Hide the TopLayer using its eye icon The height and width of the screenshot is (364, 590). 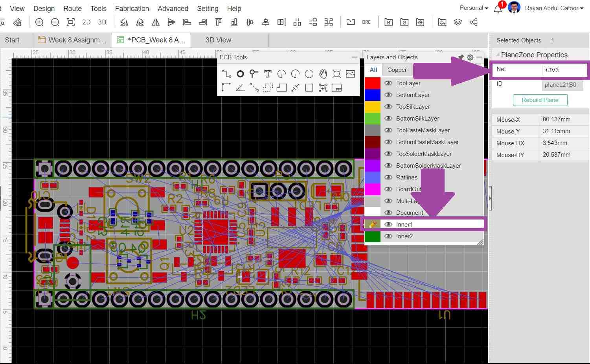[388, 83]
